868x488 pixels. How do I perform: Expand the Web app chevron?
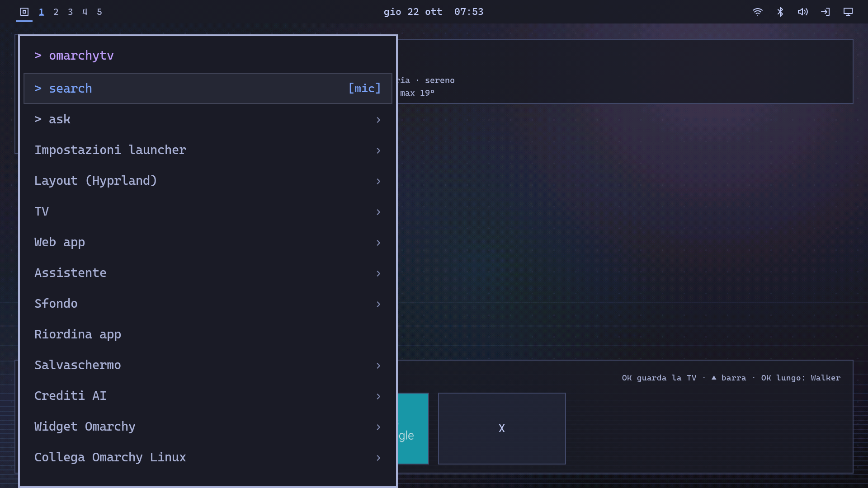[x=378, y=243]
